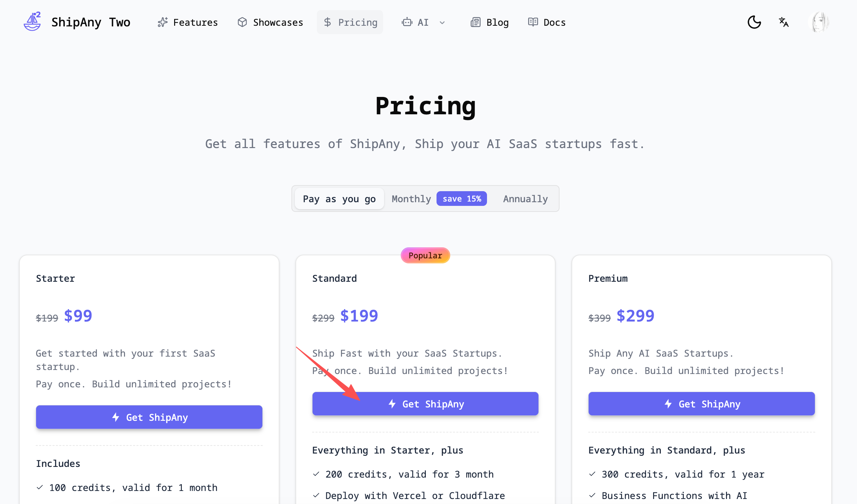Click the ShipAny Two brand name
The image size is (857, 504).
point(91,22)
